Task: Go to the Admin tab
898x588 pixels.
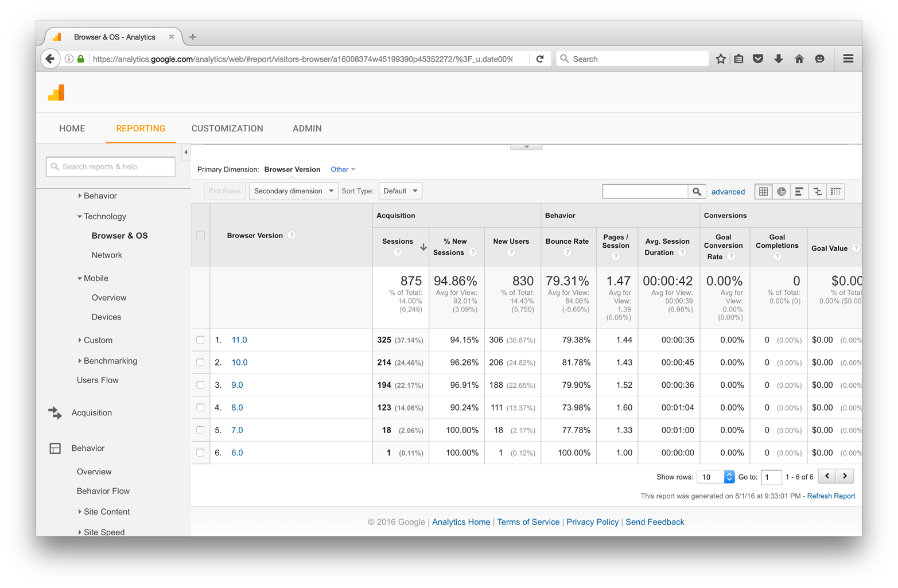Action: click(x=307, y=128)
